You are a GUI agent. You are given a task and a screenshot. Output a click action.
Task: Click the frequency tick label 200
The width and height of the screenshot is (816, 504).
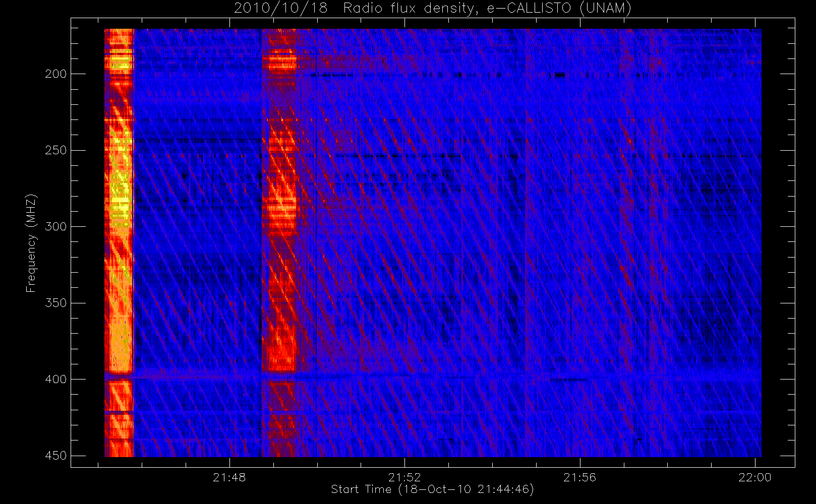55,74
